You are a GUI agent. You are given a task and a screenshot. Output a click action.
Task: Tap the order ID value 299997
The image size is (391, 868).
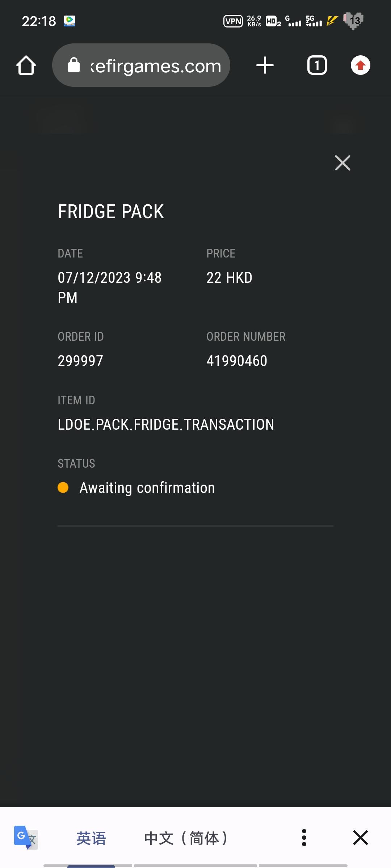coord(80,361)
